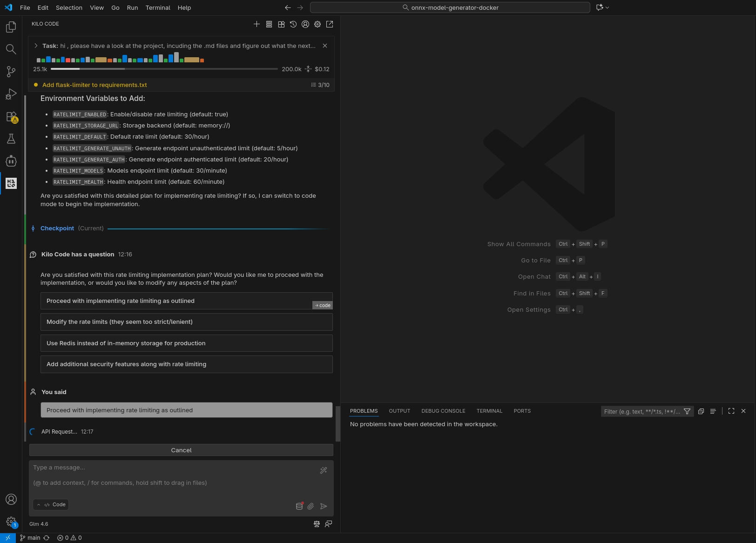Expand the 3/10 todo list

coord(320,85)
